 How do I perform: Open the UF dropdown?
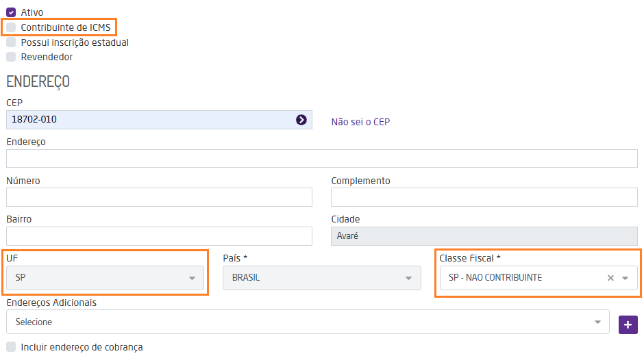106,278
